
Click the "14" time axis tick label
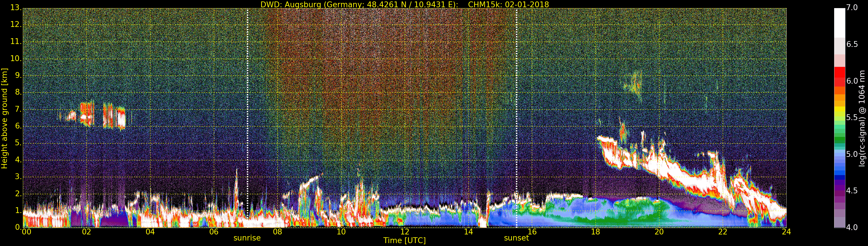[468, 232]
